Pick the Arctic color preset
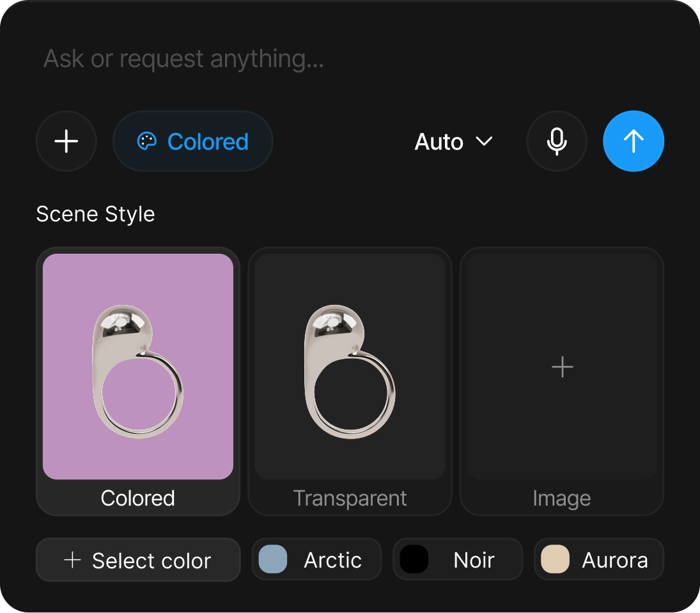The image size is (700, 613). [x=316, y=559]
